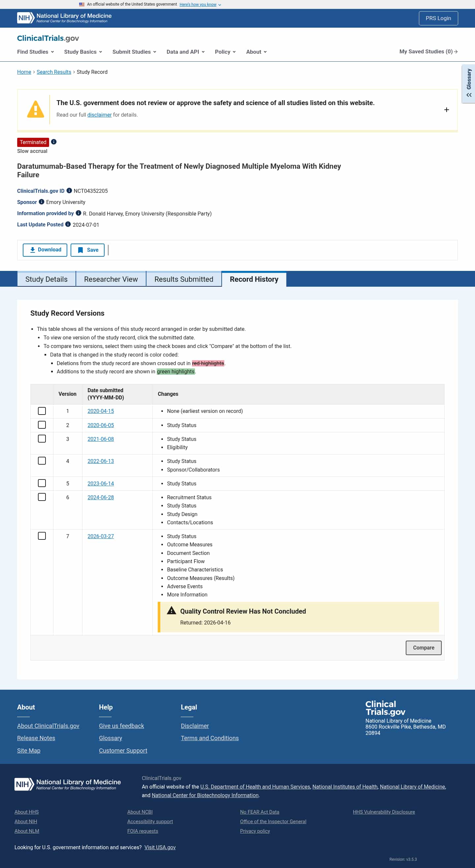Screen dimensions: 475x868
Task: Open the version submitted 2024-06-28
Action: click(101, 497)
